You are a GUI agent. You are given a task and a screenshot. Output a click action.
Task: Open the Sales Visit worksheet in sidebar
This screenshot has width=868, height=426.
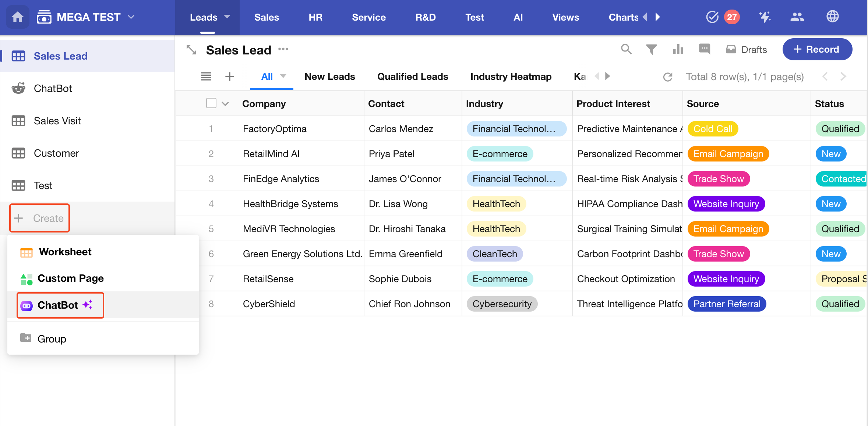57,121
